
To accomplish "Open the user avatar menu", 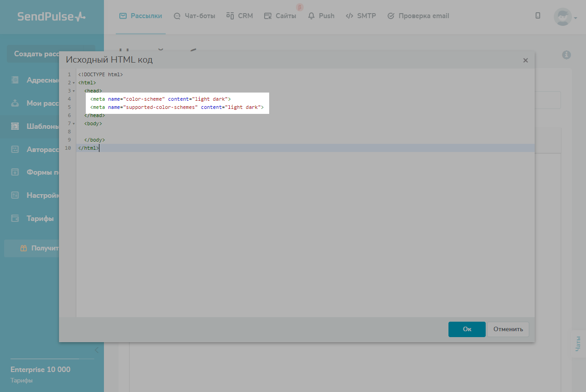I will click(x=562, y=17).
